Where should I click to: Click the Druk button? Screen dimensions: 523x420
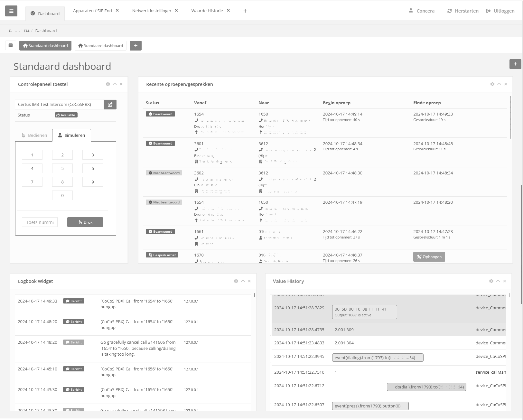[x=85, y=222]
